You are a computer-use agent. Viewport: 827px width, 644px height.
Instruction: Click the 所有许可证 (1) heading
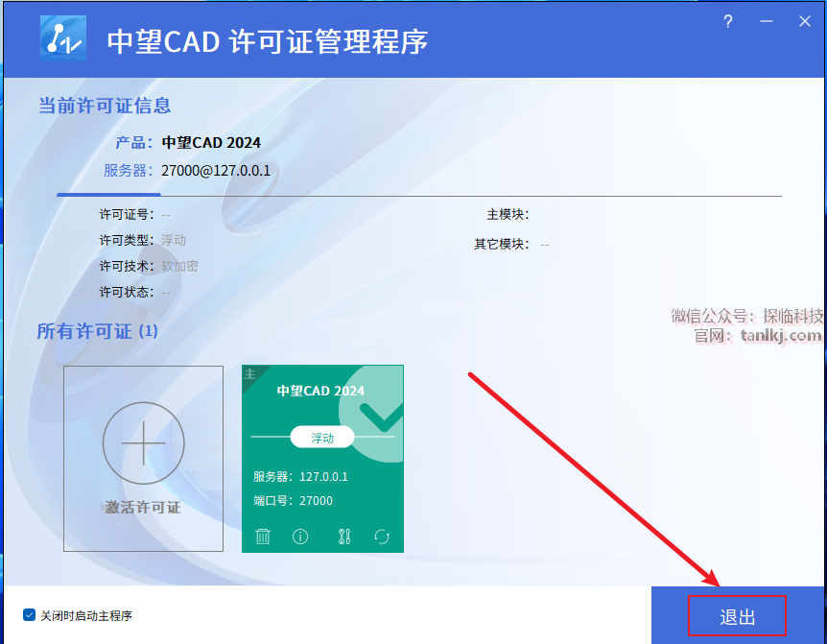[x=98, y=331]
